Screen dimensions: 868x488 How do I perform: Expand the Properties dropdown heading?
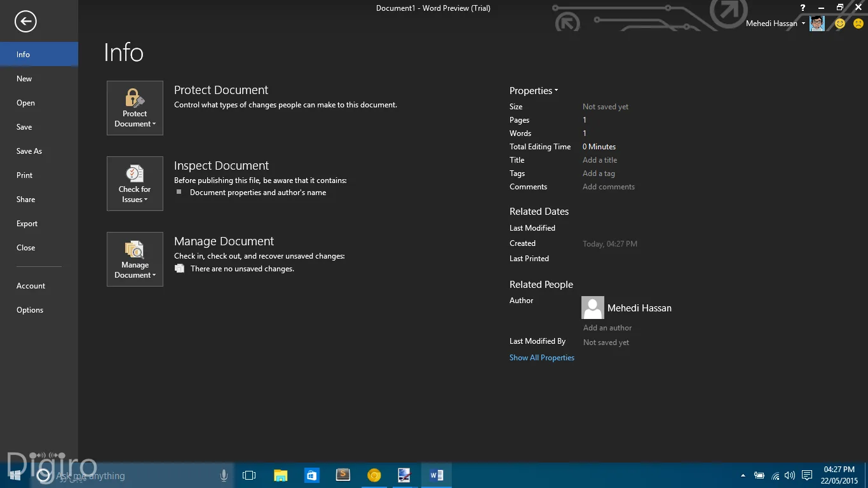(x=534, y=91)
